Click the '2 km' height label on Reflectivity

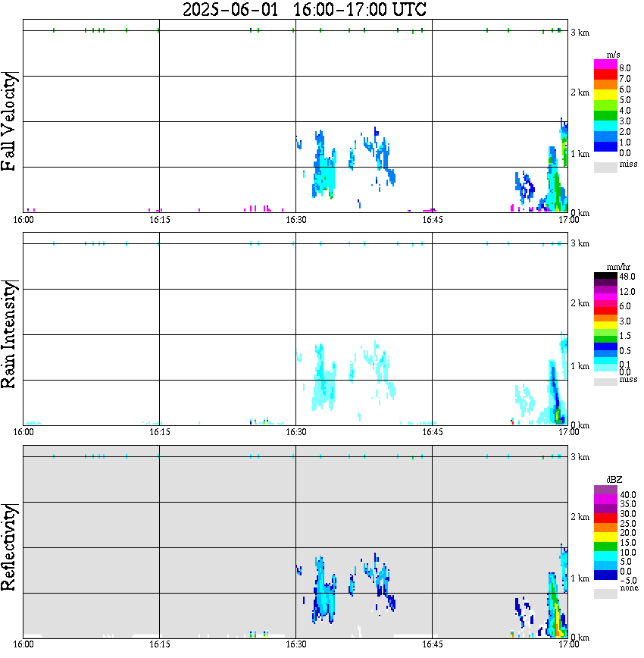coord(580,517)
